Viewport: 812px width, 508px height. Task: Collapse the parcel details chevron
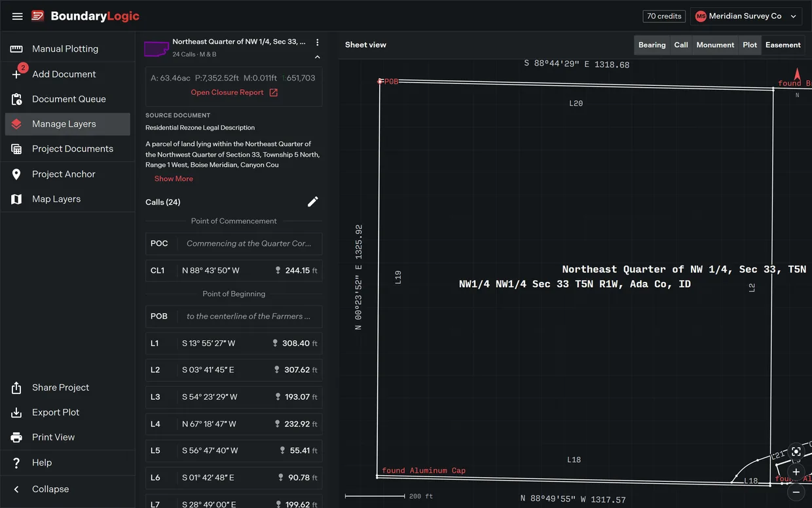tap(318, 57)
